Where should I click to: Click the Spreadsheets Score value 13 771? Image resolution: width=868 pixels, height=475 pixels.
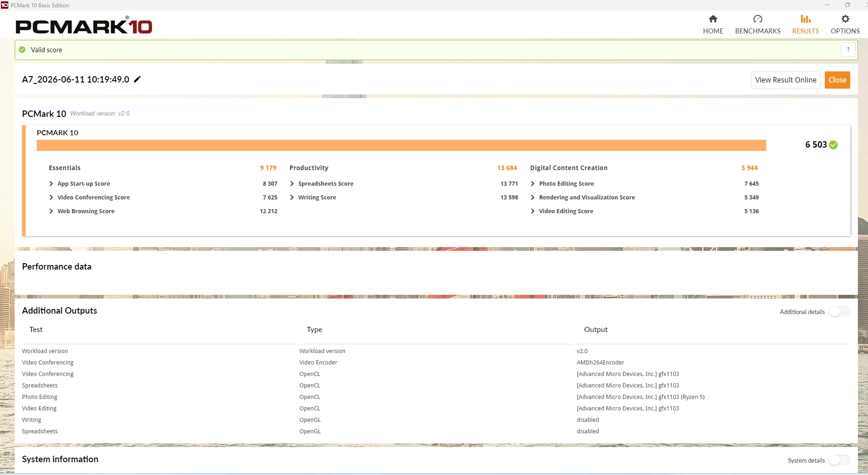pyautogui.click(x=509, y=183)
